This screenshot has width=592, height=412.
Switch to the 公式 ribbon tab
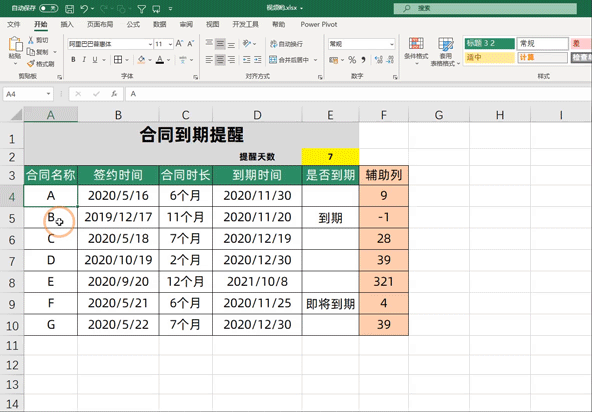click(x=133, y=25)
